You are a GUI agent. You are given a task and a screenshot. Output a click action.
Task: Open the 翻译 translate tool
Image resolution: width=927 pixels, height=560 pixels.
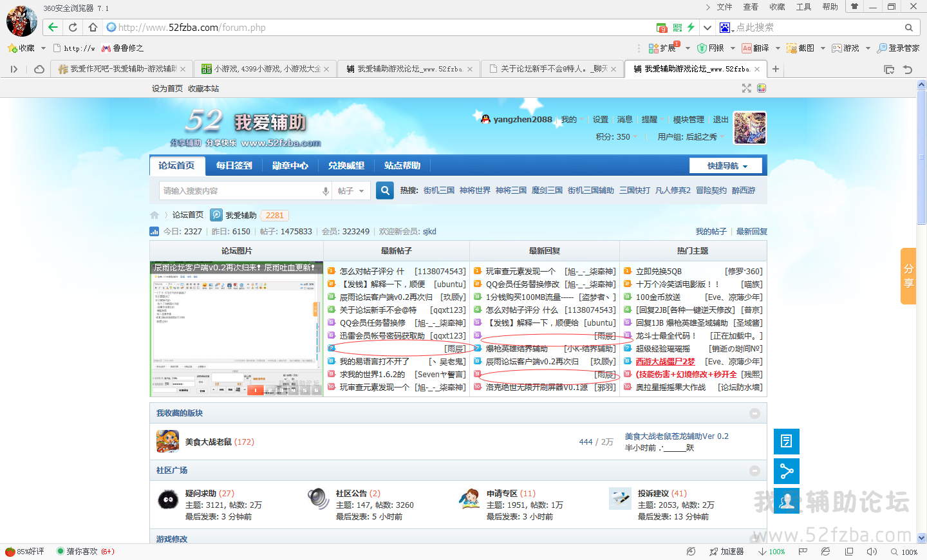[756, 48]
